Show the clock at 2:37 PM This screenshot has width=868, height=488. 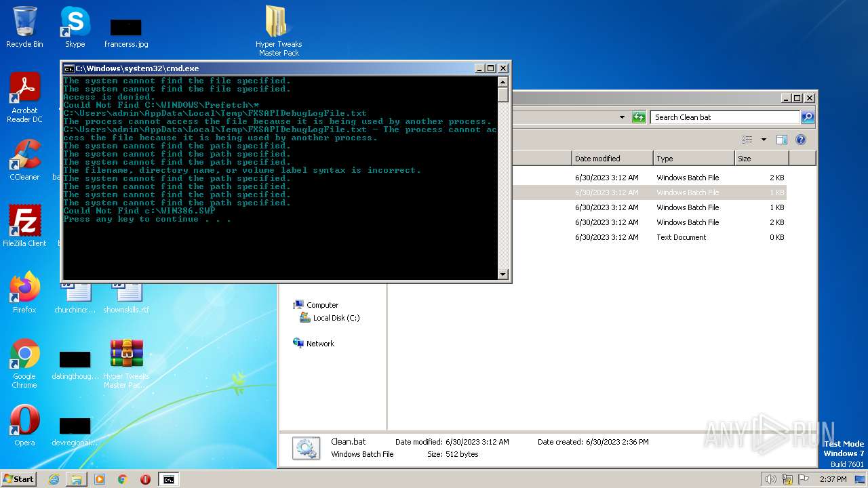[x=833, y=479]
